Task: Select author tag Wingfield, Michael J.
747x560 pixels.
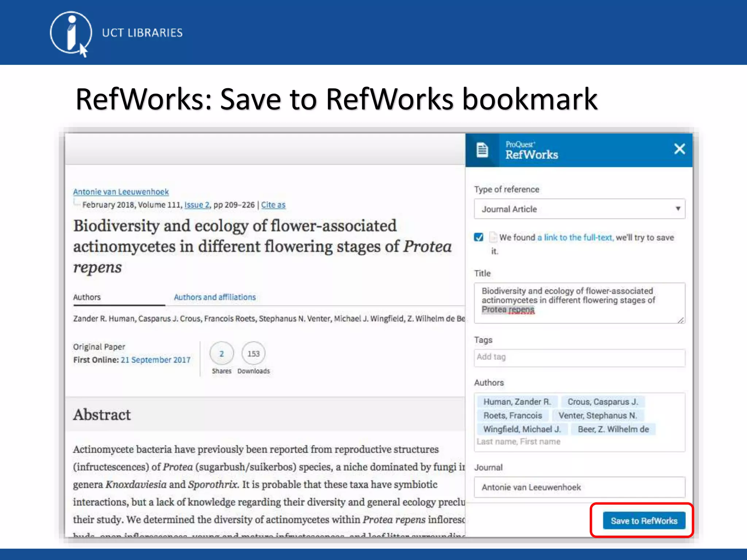Action: tap(522, 429)
